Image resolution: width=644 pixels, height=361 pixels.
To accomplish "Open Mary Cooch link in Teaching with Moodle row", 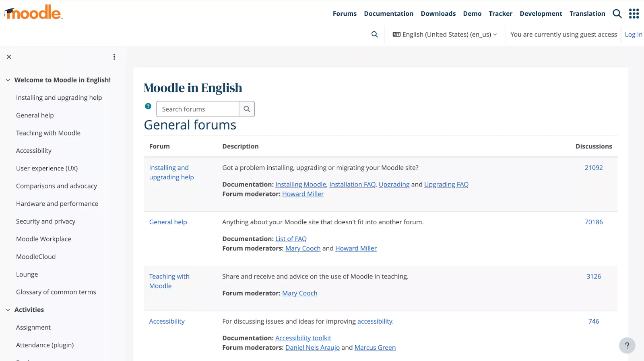I will pyautogui.click(x=299, y=293).
